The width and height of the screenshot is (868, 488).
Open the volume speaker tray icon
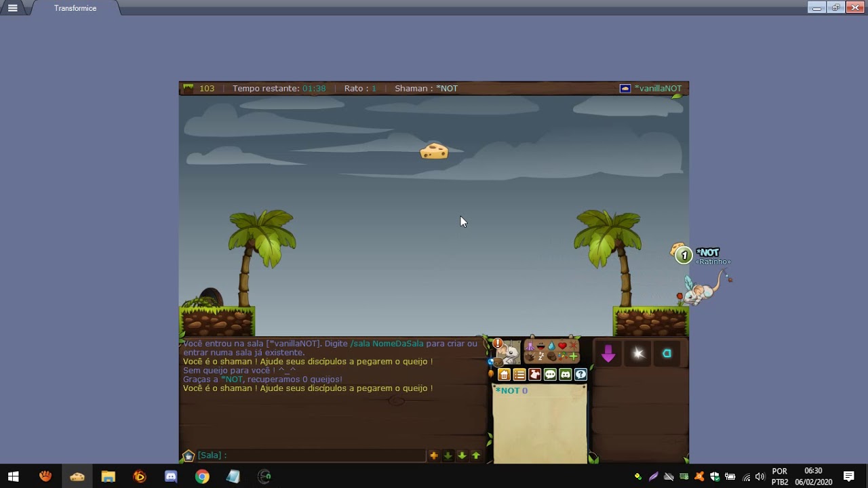pos(760,476)
